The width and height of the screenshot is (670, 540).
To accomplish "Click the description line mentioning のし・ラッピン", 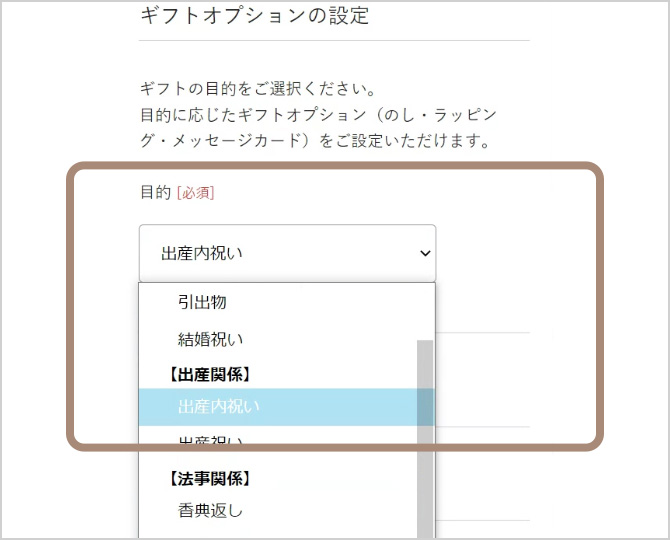I will (318, 114).
